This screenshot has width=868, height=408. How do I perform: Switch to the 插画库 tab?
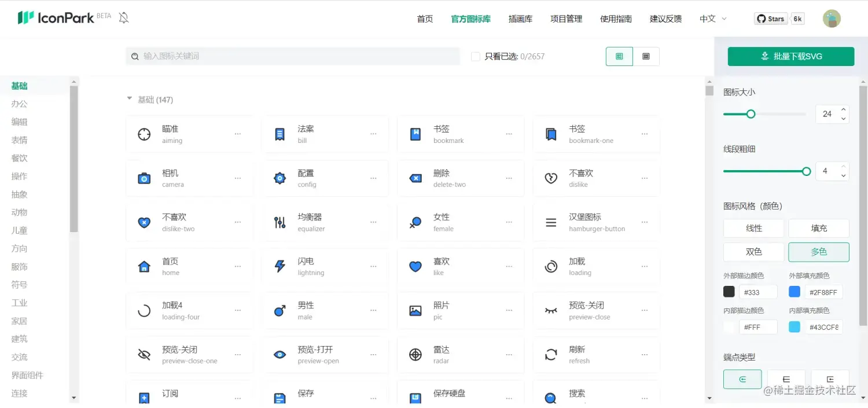[x=520, y=19]
